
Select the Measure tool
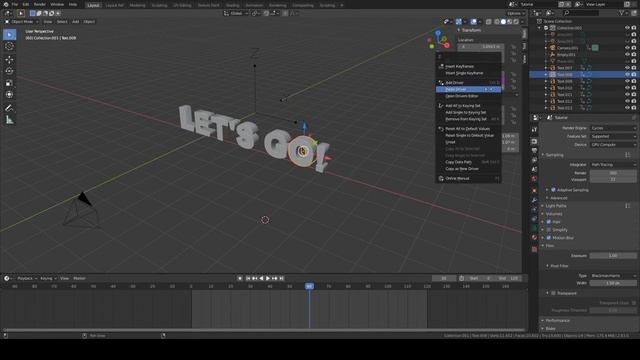tap(9, 120)
